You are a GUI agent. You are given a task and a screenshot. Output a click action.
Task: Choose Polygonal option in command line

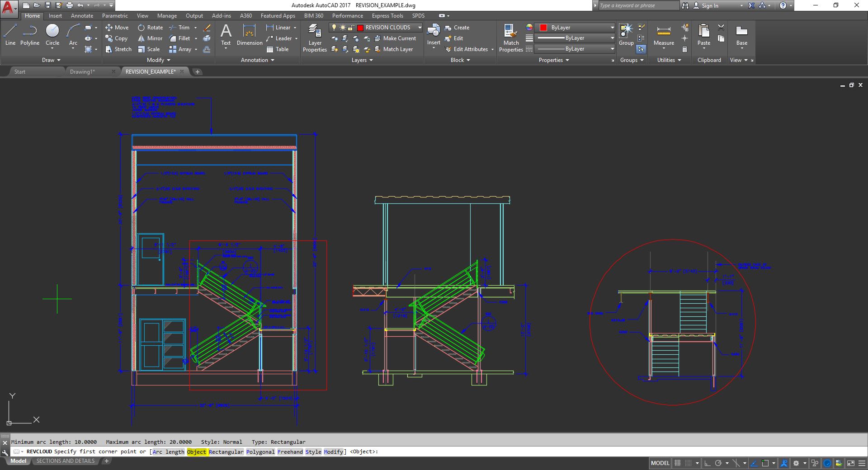pyautogui.click(x=260, y=451)
